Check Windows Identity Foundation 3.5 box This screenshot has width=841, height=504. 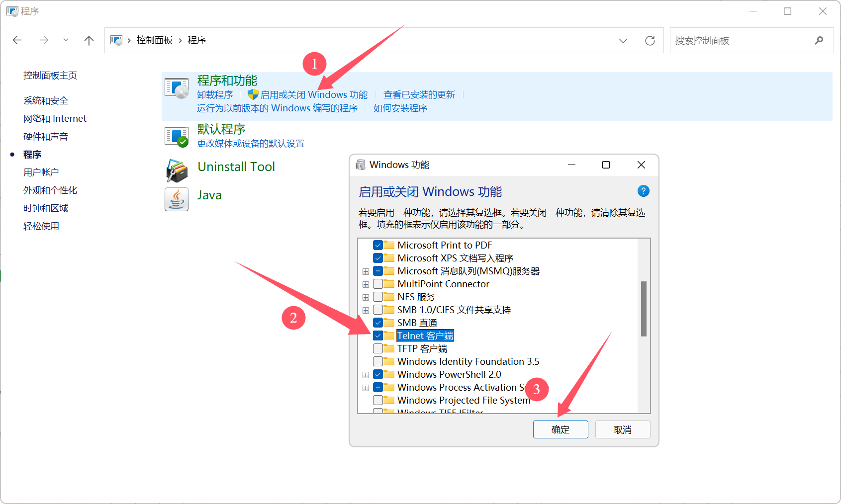pos(378,362)
